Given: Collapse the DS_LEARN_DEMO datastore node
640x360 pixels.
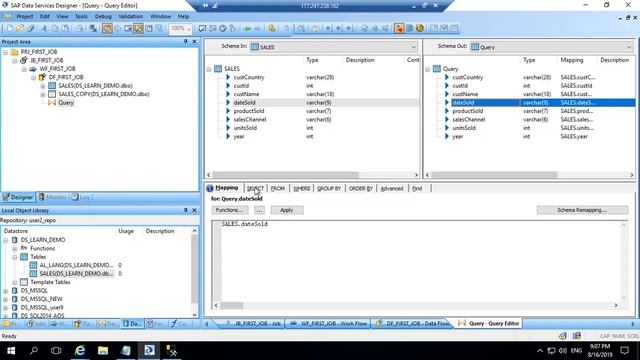Looking at the screenshot, I should click(x=6, y=240).
